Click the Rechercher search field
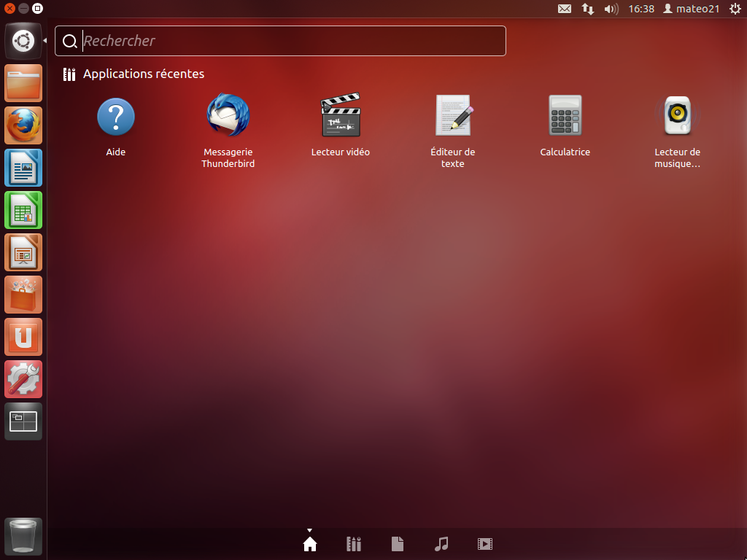747x560 pixels. [x=292, y=41]
